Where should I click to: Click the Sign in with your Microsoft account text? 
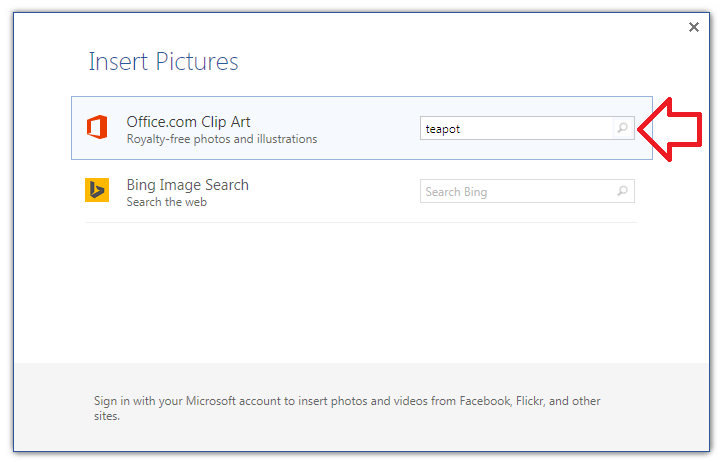pos(200,401)
